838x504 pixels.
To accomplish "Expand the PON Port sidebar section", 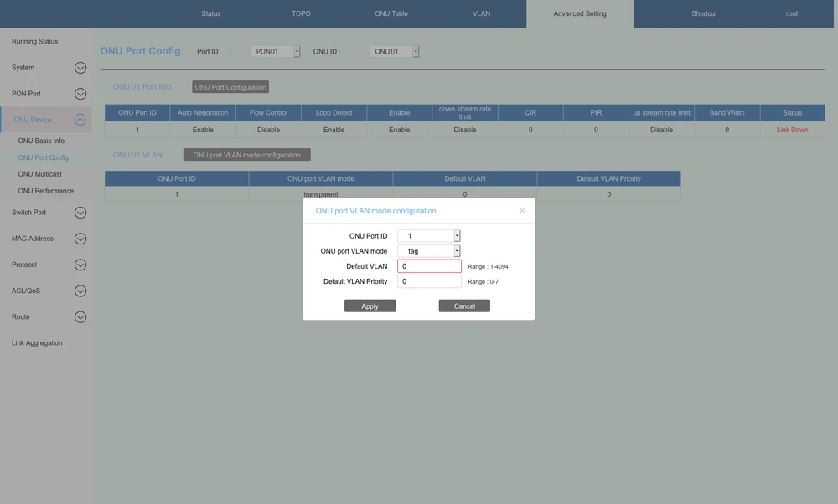I will pos(80,94).
